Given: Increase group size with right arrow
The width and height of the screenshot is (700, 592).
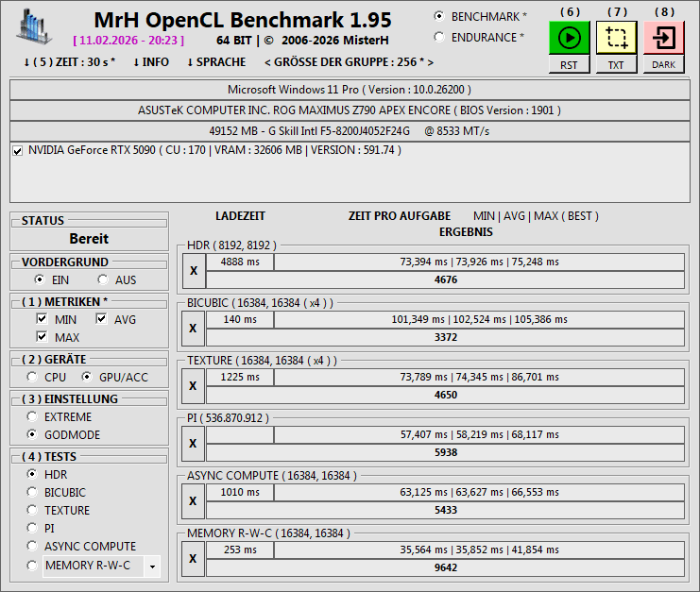Looking at the screenshot, I should tap(431, 62).
